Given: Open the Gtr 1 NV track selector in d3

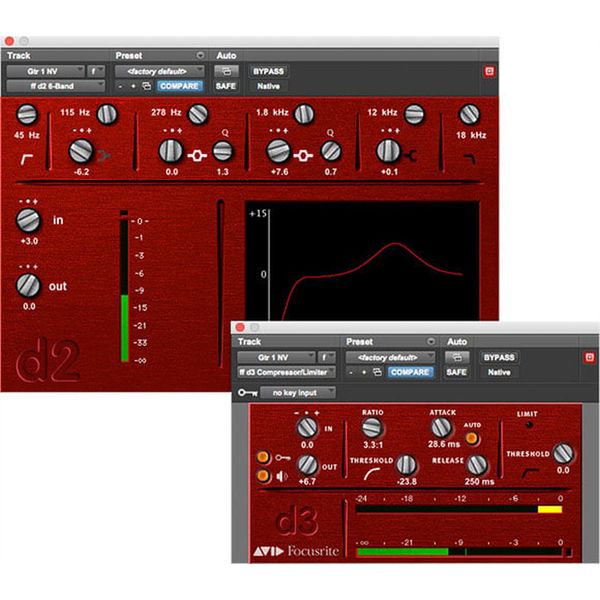Looking at the screenshot, I should coord(276,357).
